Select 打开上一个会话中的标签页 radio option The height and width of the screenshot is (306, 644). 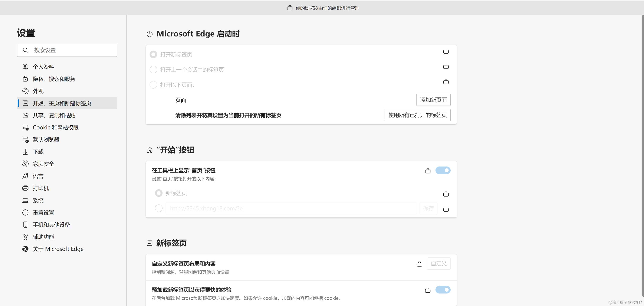(153, 70)
